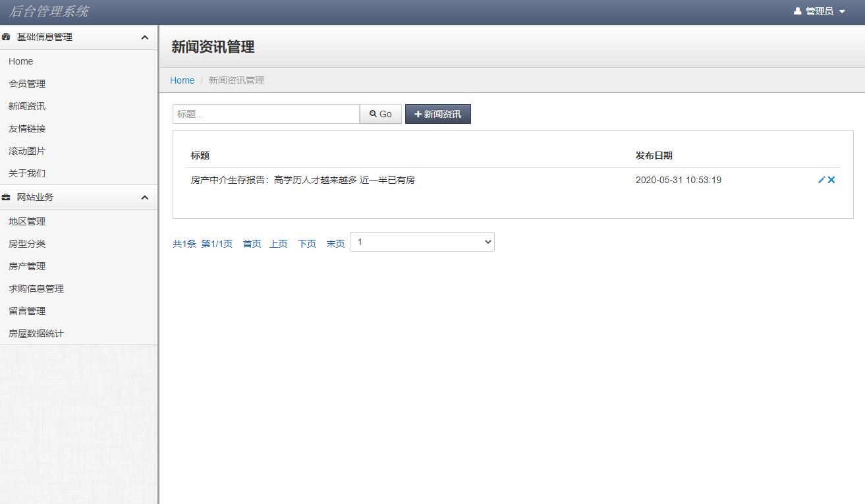
Task: Select 会员管理 in the sidebar
Action: pos(27,84)
